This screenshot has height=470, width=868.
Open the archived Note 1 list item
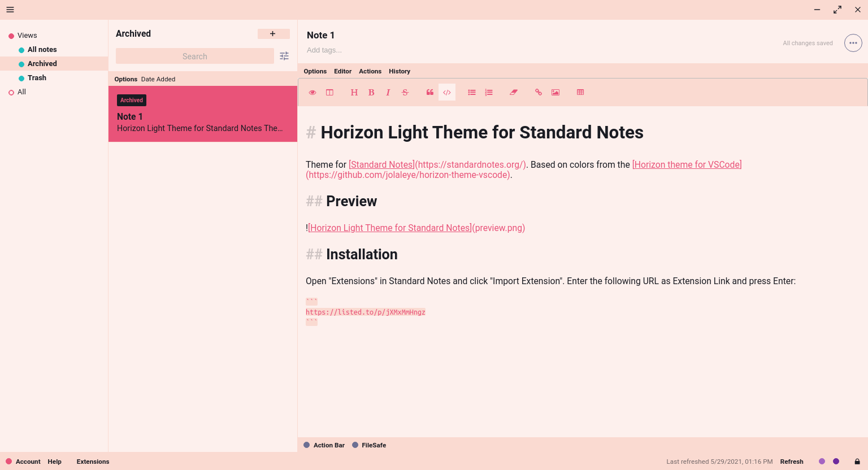[x=203, y=114]
